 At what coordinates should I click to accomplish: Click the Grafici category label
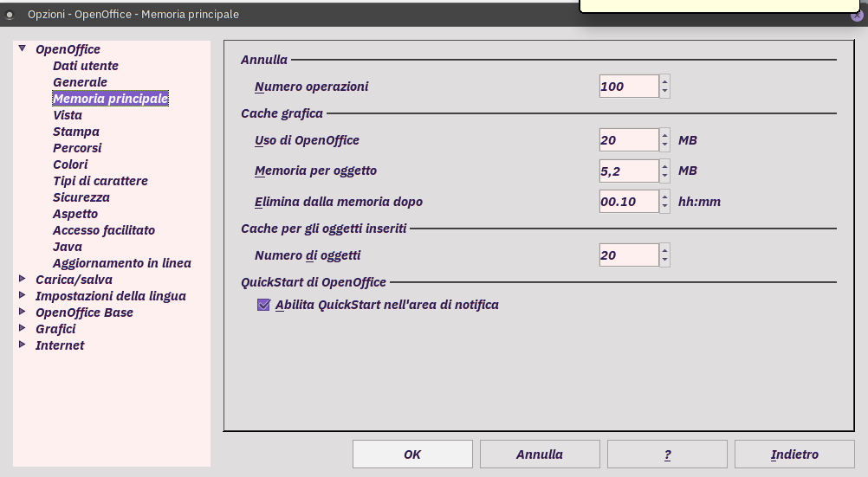[x=56, y=329]
